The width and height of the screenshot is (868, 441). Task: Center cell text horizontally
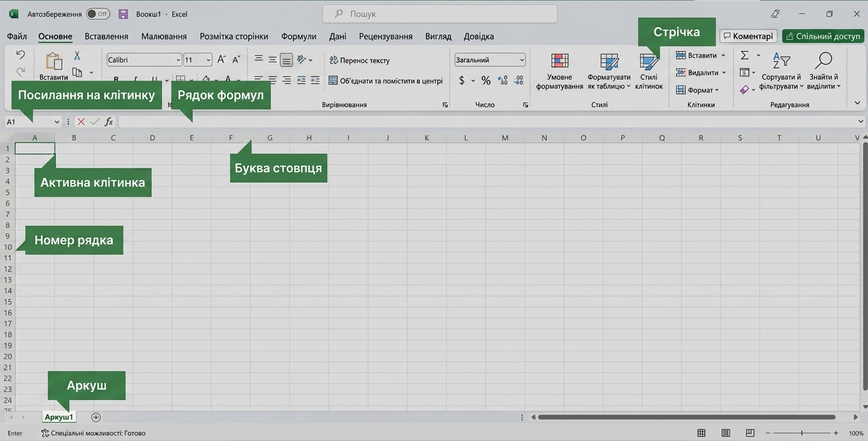click(272, 80)
